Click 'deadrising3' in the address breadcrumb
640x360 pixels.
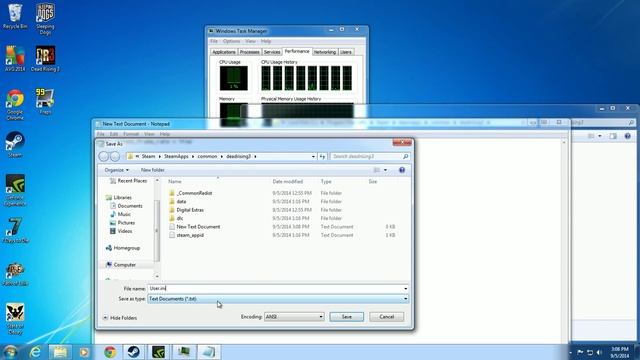239,156
